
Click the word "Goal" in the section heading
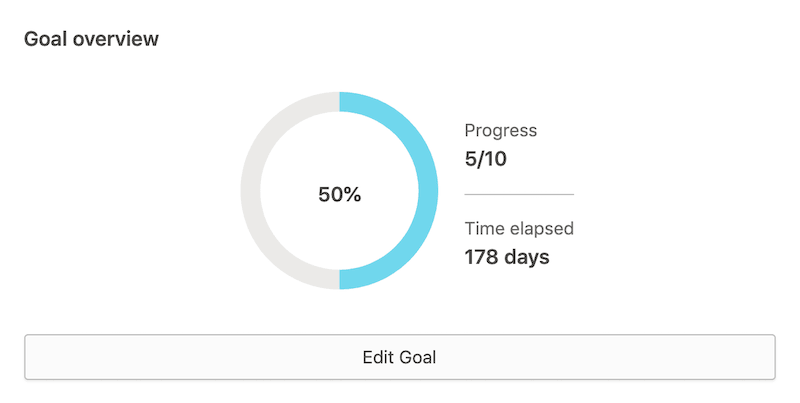click(44, 39)
